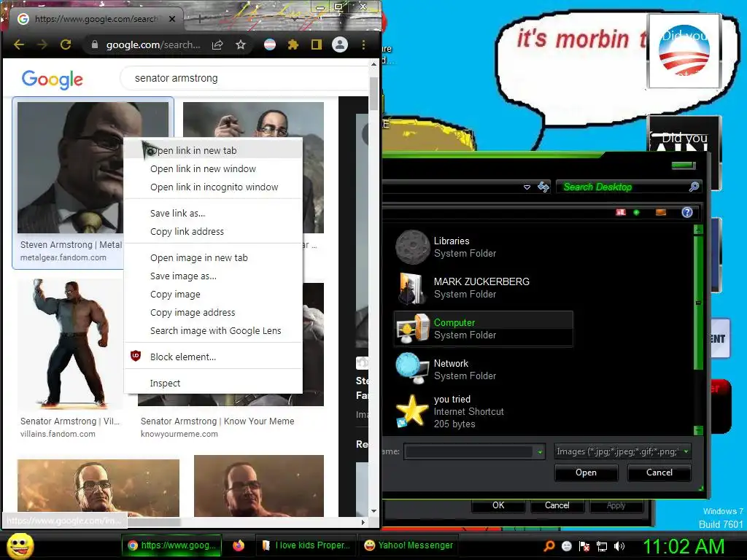The image size is (747, 560).
Task: Select the Libraries system folder
Action: pyautogui.click(x=484, y=247)
